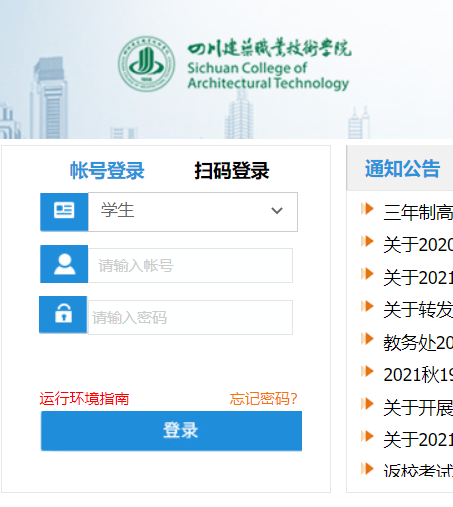Click orange arrow bullet before 教务处20
The width and height of the screenshot is (453, 507).
click(x=367, y=339)
